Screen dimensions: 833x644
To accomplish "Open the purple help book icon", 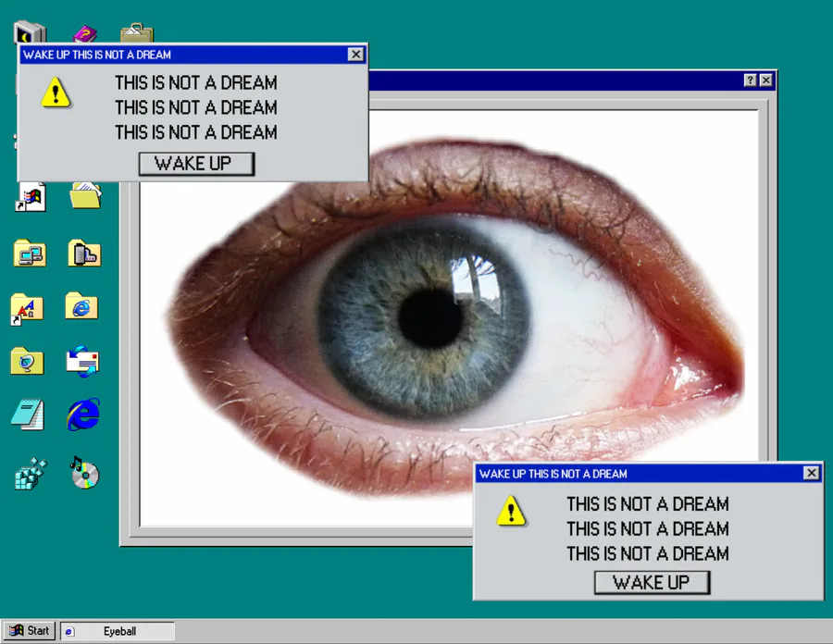I will click(84, 34).
